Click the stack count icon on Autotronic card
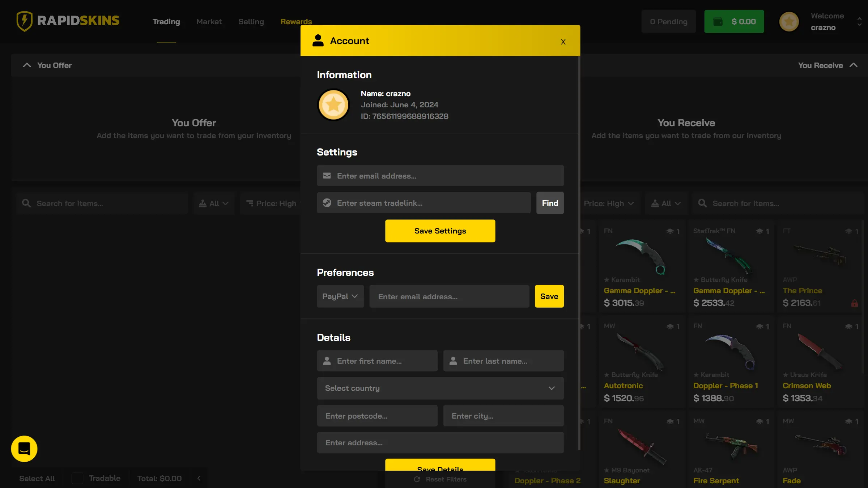The height and width of the screenshot is (488, 868). (x=670, y=326)
